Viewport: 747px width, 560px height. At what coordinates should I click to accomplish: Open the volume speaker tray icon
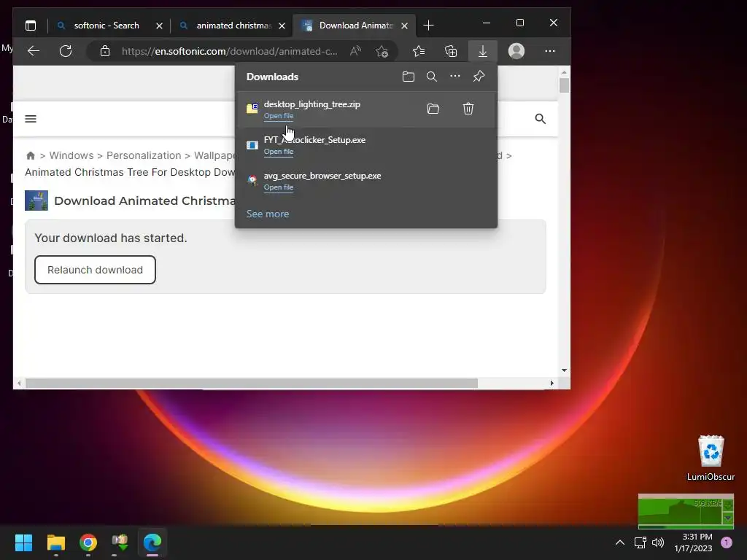point(658,542)
